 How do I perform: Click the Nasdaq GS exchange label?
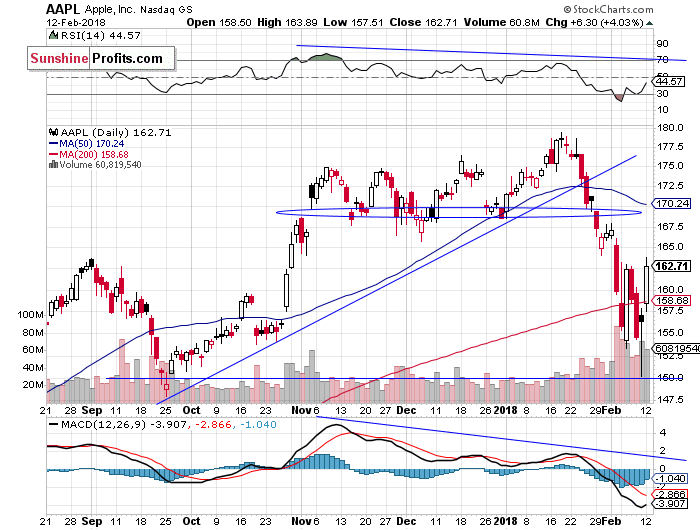167,10
